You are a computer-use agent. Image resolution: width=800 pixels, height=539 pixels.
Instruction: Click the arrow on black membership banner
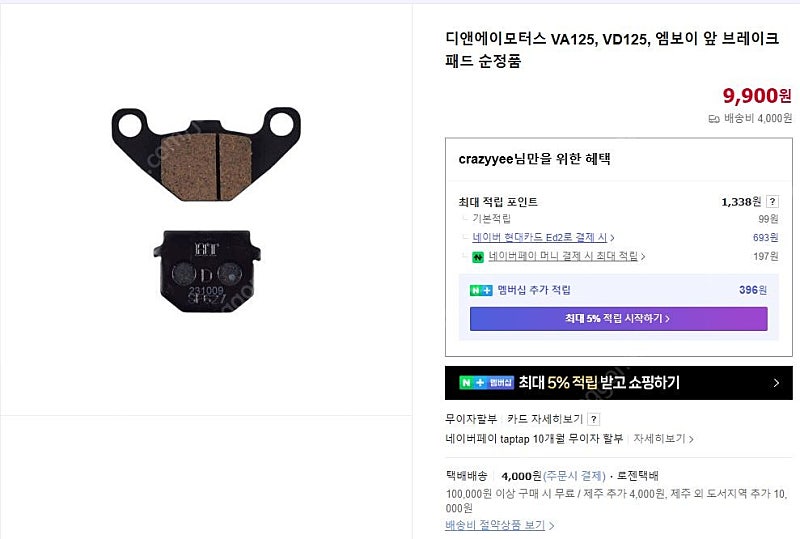[x=776, y=383]
